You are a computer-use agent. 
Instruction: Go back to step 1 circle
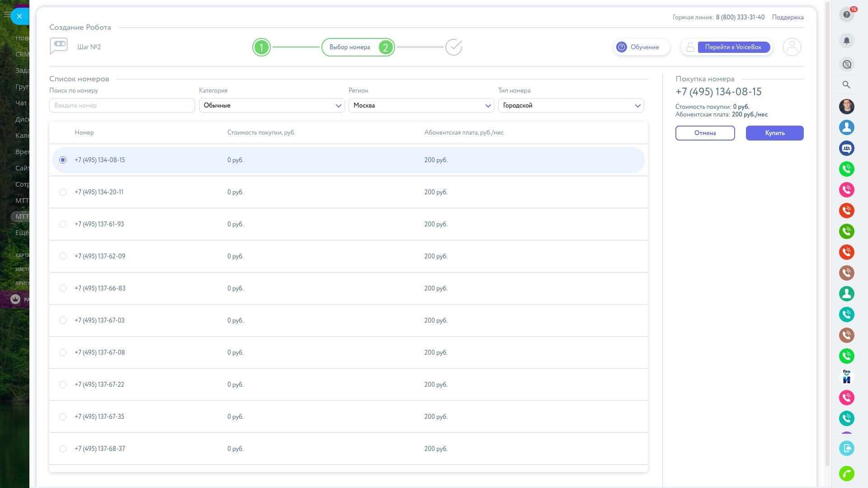pyautogui.click(x=261, y=47)
